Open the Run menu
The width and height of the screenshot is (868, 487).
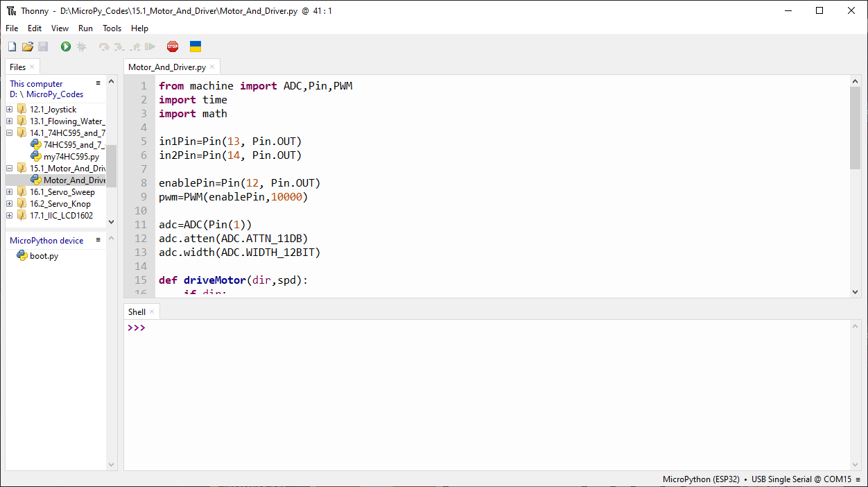tap(85, 28)
